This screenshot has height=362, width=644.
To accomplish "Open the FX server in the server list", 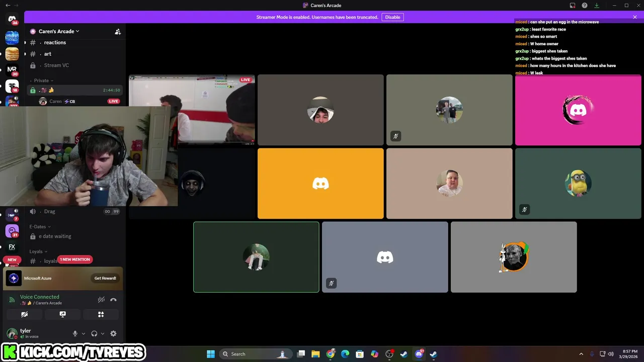I will pos(12,247).
